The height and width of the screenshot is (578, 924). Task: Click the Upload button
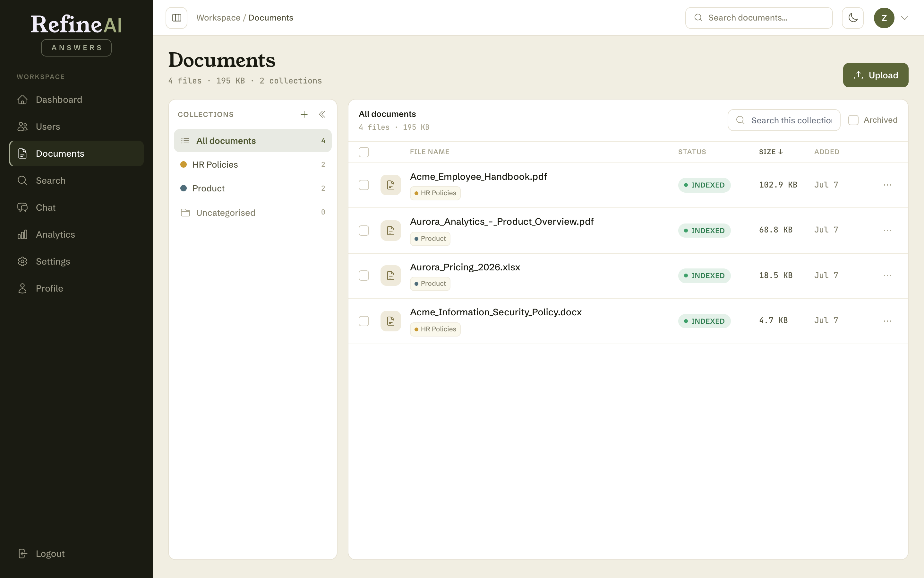tap(876, 75)
